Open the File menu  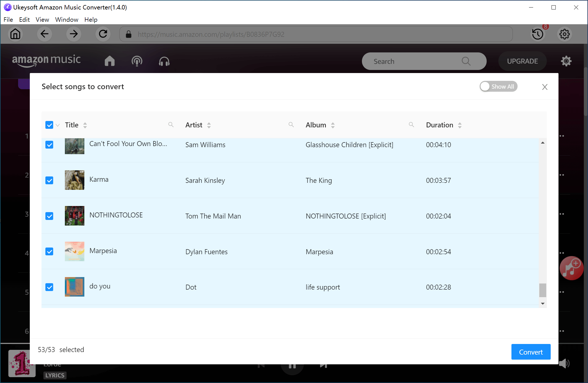pyautogui.click(x=8, y=20)
